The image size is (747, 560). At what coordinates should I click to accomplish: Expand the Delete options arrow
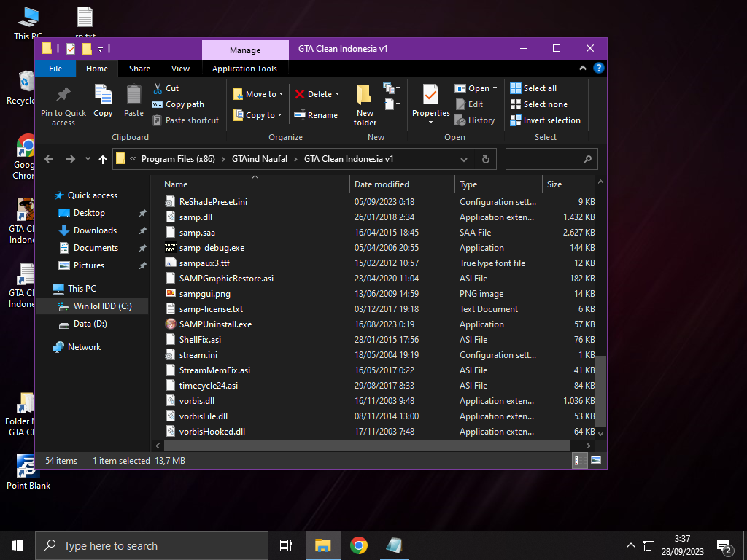coord(337,94)
